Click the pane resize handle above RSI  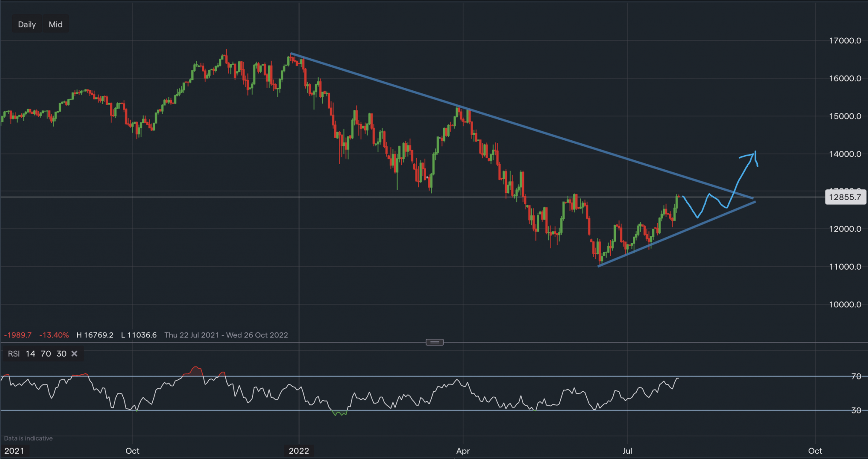click(434, 342)
